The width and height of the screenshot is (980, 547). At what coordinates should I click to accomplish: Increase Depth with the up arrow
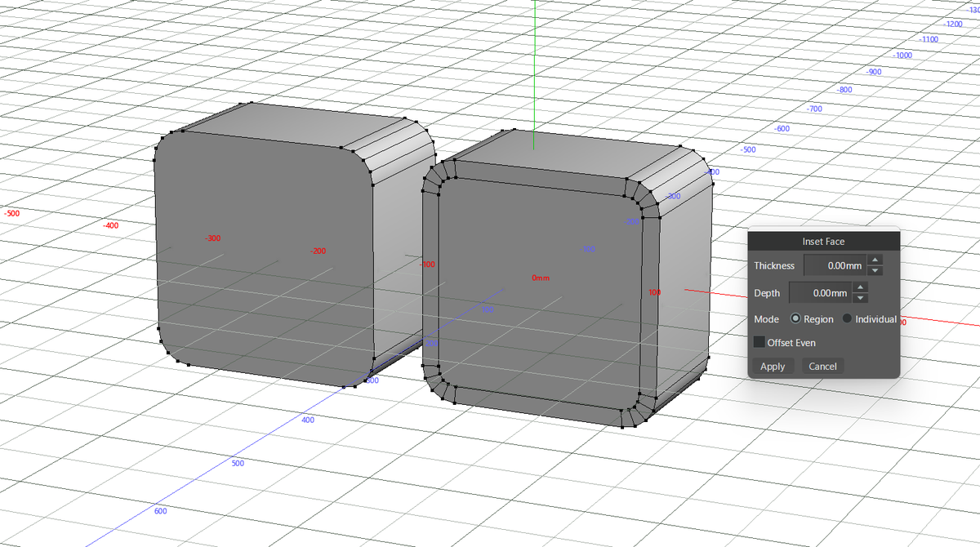coord(860,287)
